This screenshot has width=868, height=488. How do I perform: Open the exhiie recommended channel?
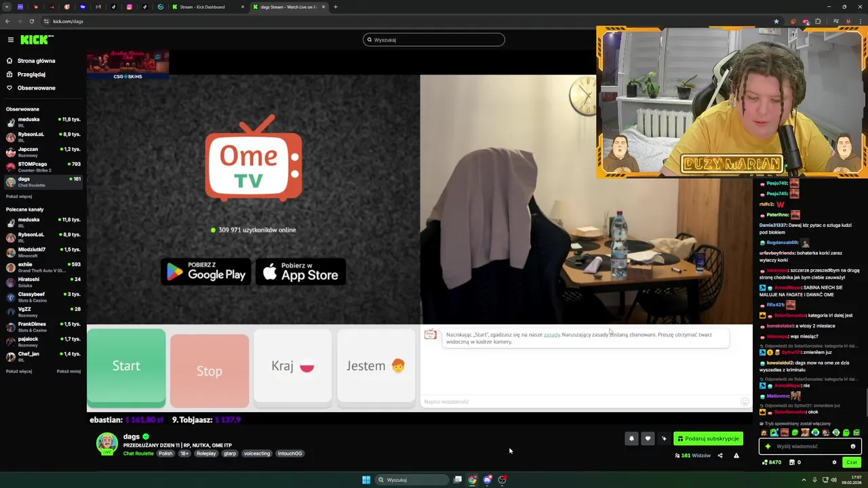coord(43,267)
